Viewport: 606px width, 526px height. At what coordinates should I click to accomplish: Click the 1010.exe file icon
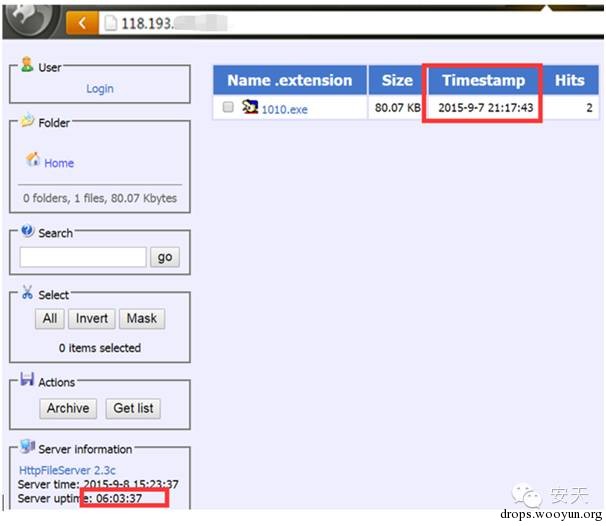[x=250, y=107]
